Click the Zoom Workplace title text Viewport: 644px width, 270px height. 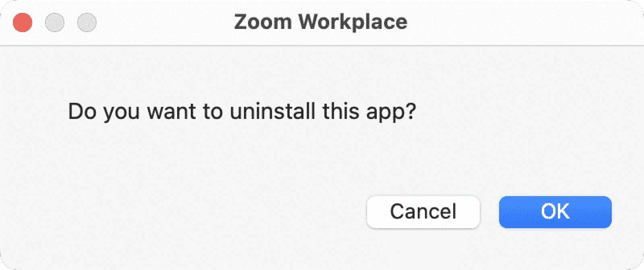(x=320, y=22)
